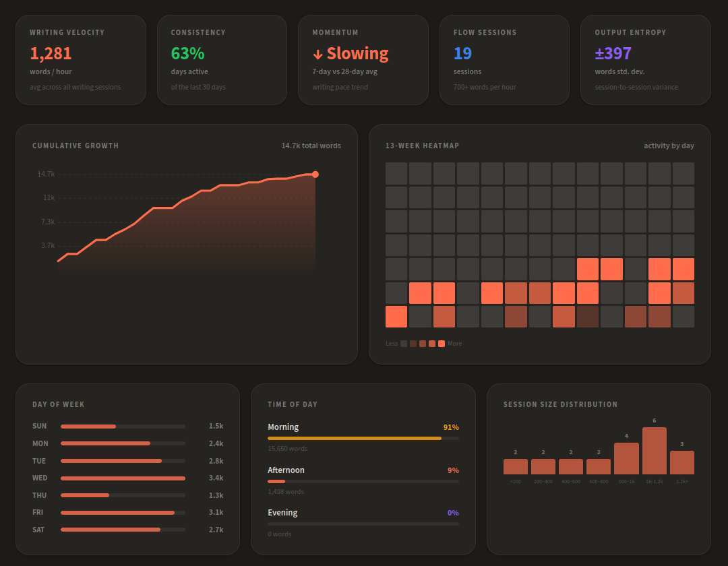Select the 3.1k Friday value
Viewport: 728px width, 566px height.
pyautogui.click(x=216, y=512)
